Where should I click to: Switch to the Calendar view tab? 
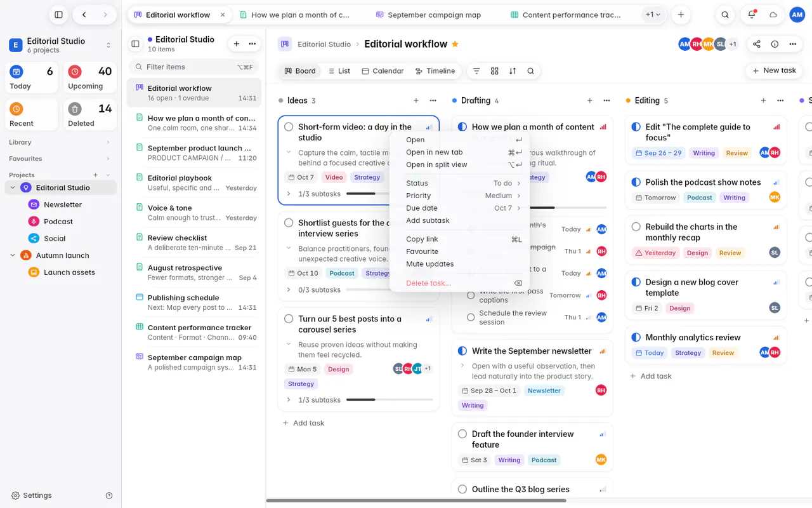click(x=383, y=71)
